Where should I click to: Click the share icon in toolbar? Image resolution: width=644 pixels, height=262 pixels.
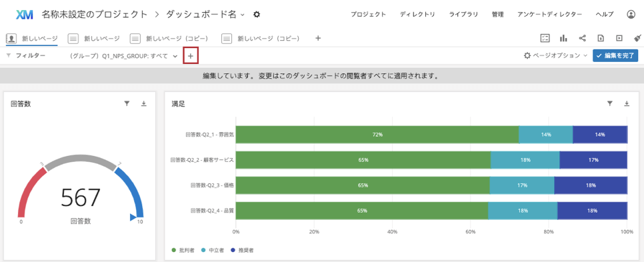pyautogui.click(x=582, y=38)
